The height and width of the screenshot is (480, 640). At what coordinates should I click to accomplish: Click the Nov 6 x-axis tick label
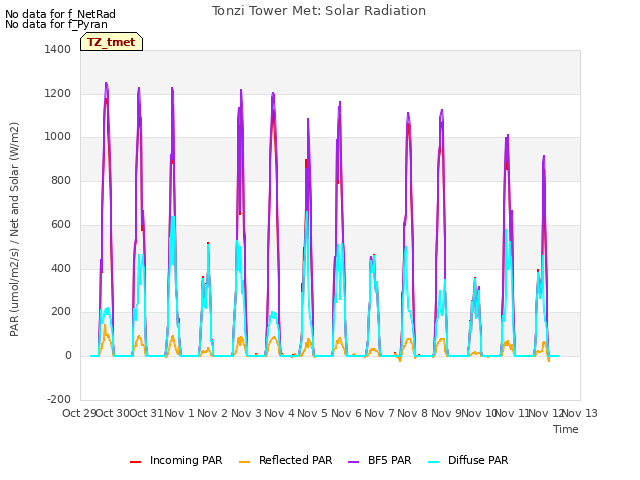point(347,413)
